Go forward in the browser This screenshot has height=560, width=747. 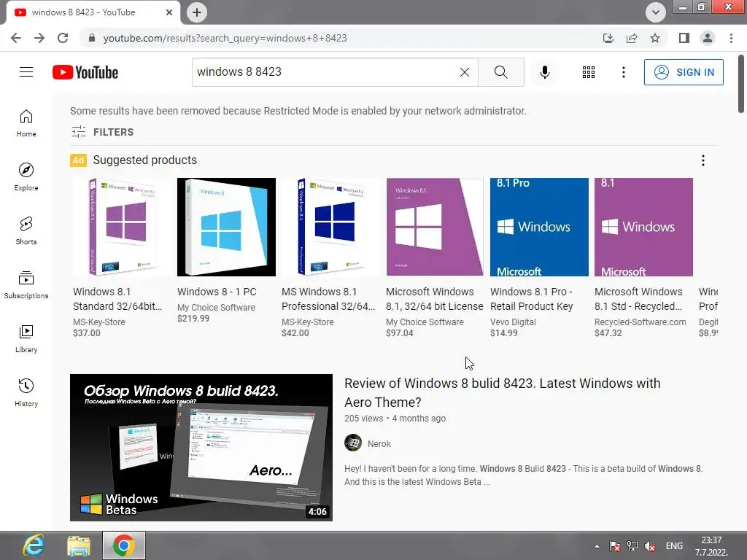[39, 38]
